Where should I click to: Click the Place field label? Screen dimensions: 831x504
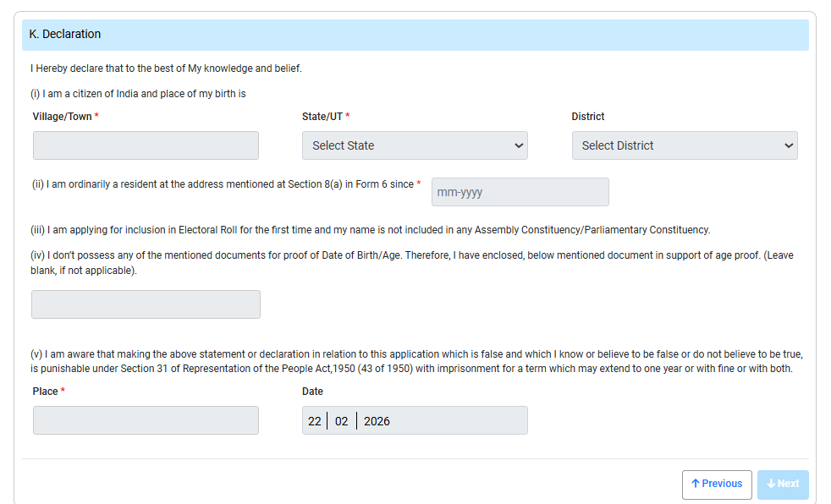pyautogui.click(x=45, y=392)
